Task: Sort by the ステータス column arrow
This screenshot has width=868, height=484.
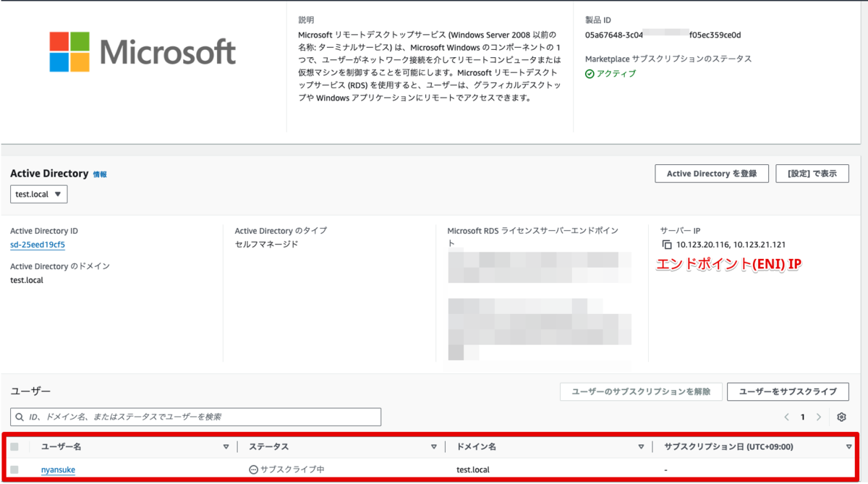Action: point(434,447)
